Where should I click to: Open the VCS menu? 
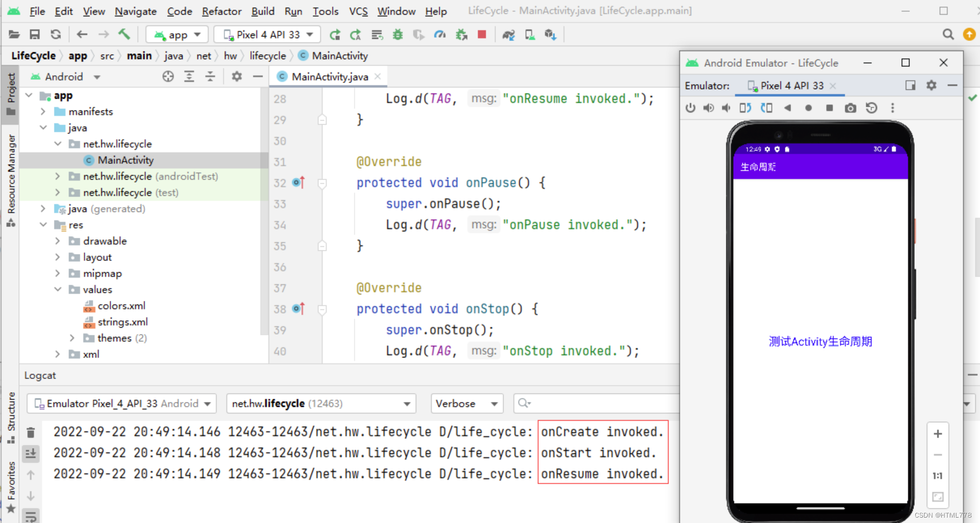[x=358, y=11]
